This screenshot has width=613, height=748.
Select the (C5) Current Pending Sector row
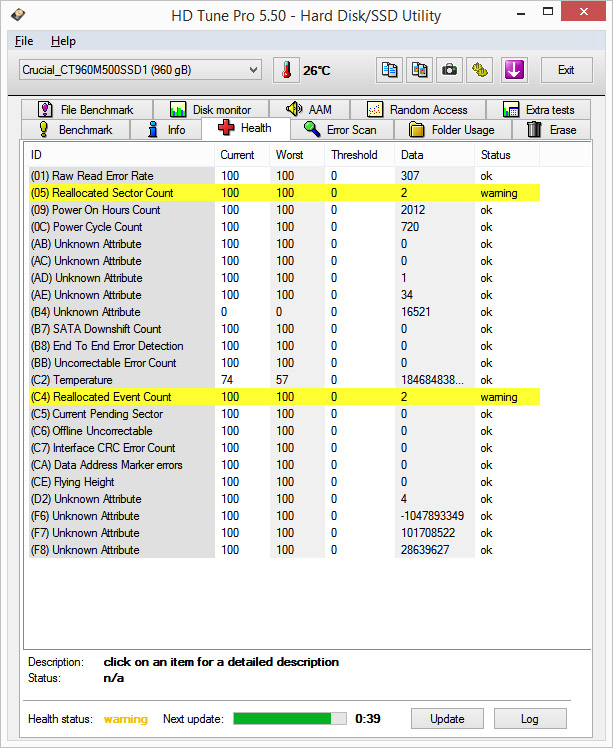pos(284,414)
